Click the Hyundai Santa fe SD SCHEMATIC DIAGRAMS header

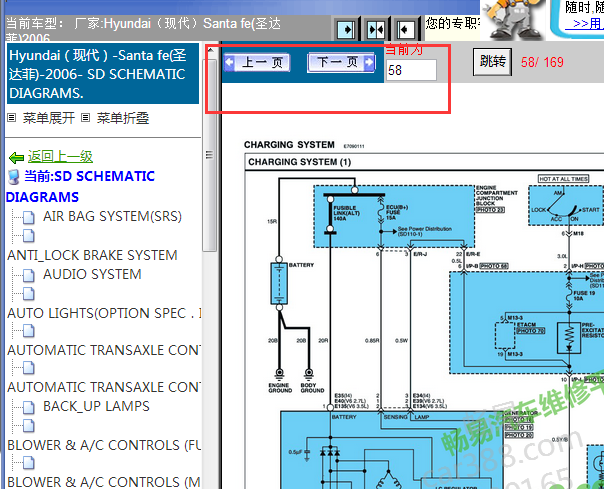pos(103,74)
